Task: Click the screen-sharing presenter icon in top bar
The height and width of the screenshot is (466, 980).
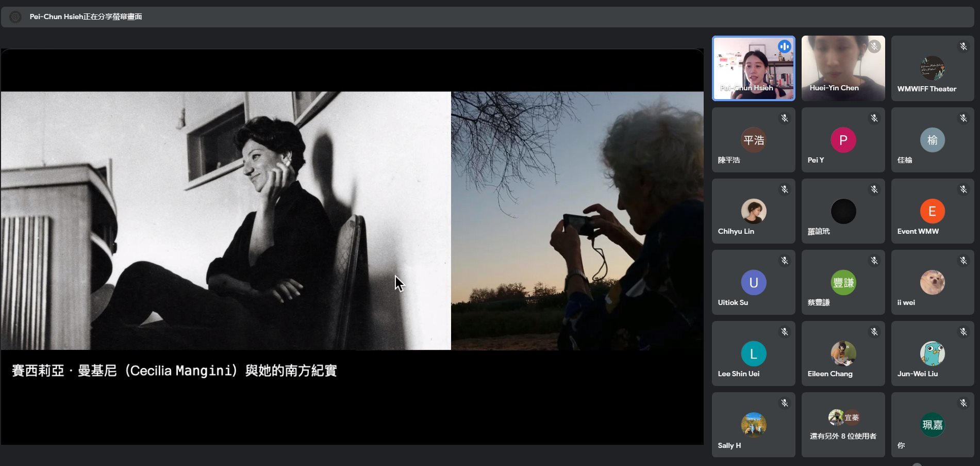Action: pyautogui.click(x=15, y=17)
